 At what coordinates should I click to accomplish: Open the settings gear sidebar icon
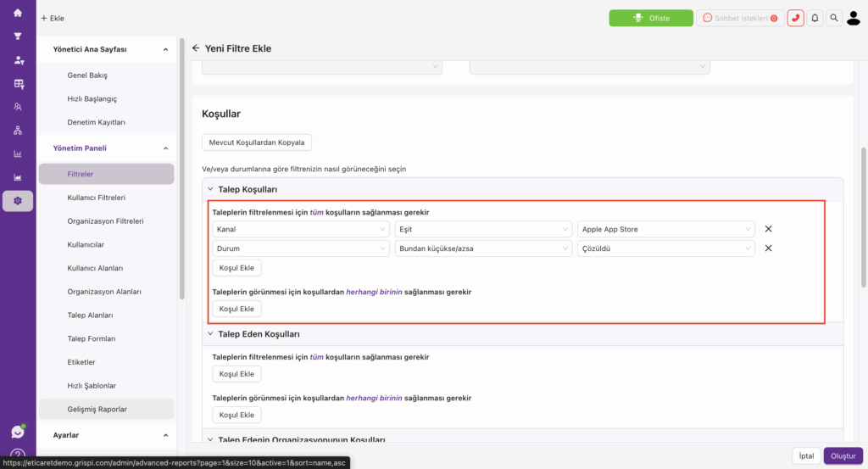[x=18, y=201]
